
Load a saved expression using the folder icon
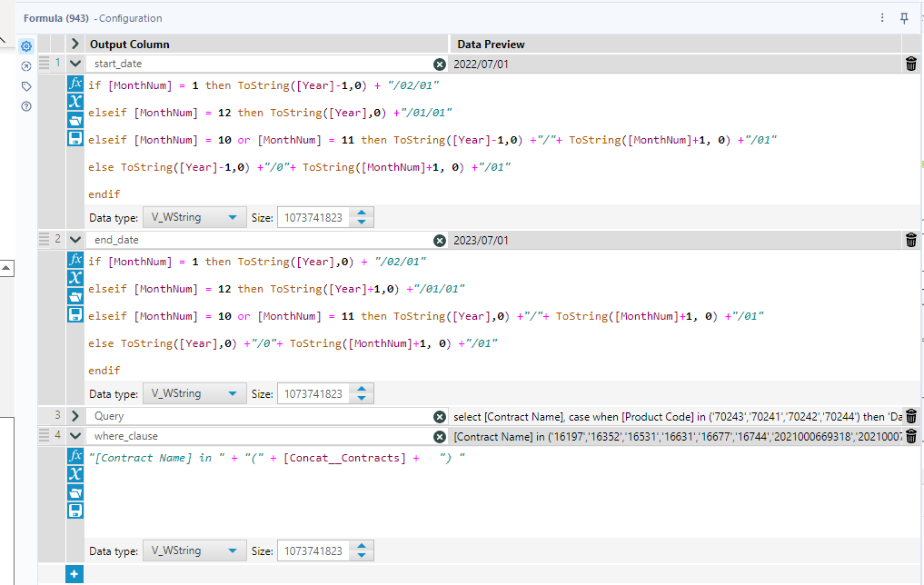75,121
